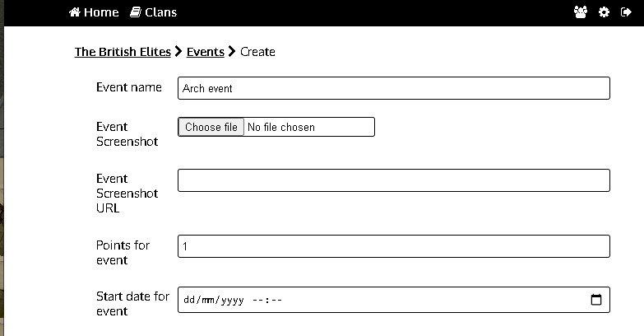Click the sign out icon
644x336 pixels.
click(x=627, y=12)
